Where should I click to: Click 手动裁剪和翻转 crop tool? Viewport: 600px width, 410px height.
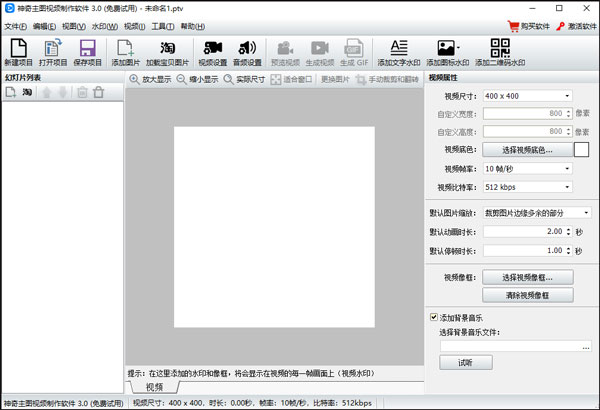(x=387, y=79)
